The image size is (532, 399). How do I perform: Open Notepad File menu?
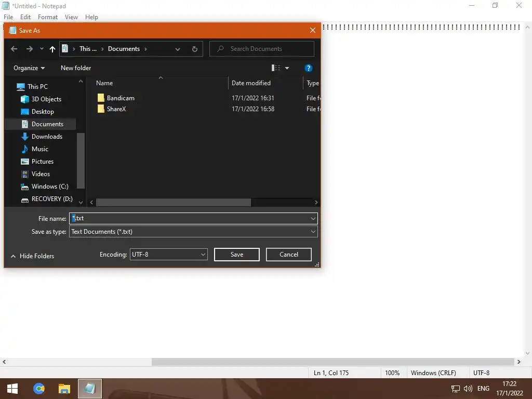pos(8,17)
